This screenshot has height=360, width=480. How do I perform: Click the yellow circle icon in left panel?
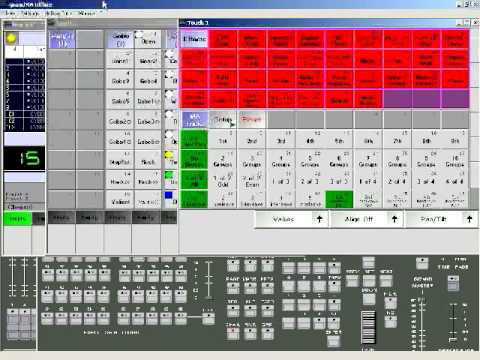pyautogui.click(x=11, y=38)
